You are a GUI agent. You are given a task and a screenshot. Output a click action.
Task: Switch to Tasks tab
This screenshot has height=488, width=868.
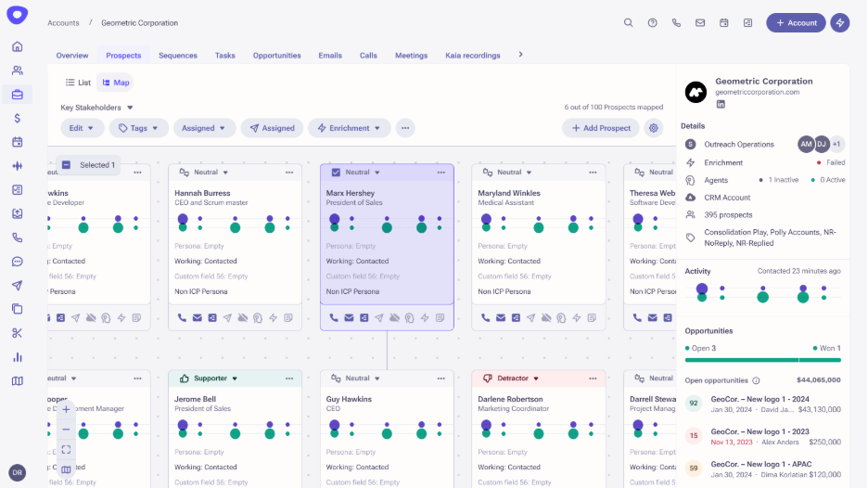tap(224, 56)
